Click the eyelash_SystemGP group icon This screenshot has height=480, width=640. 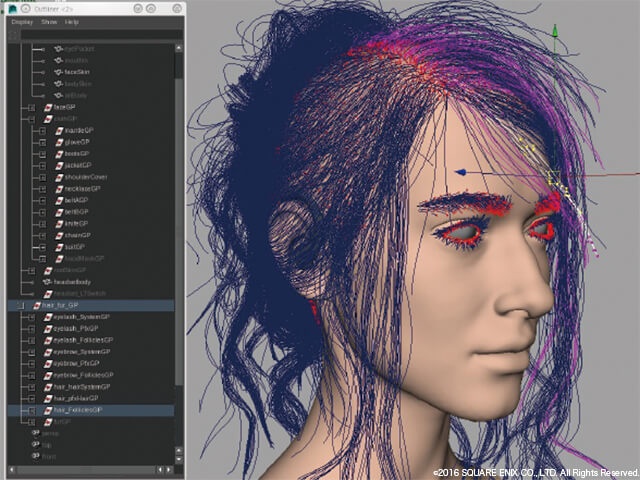48,317
